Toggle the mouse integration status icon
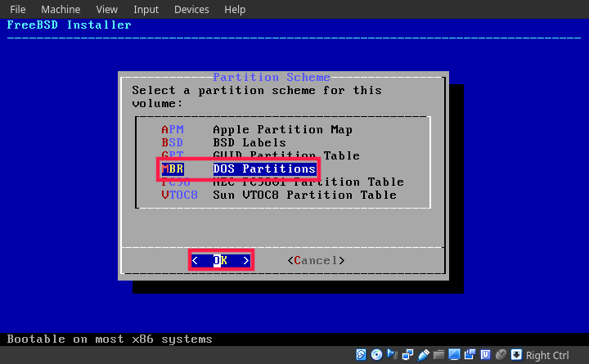Screen dimensions: 589x364 coord(501,355)
